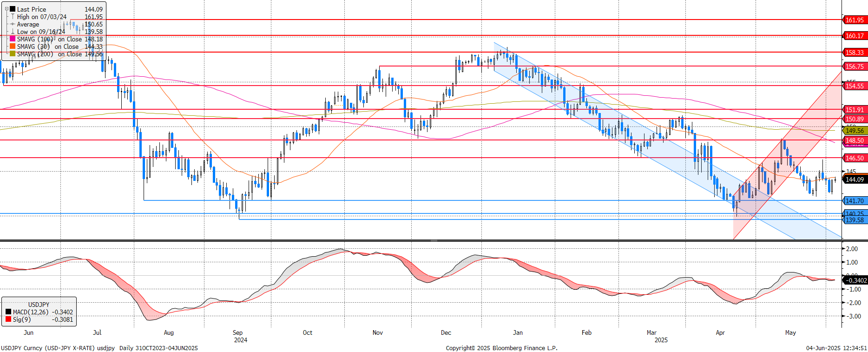Click the 144.09 black last price label

(x=855, y=179)
